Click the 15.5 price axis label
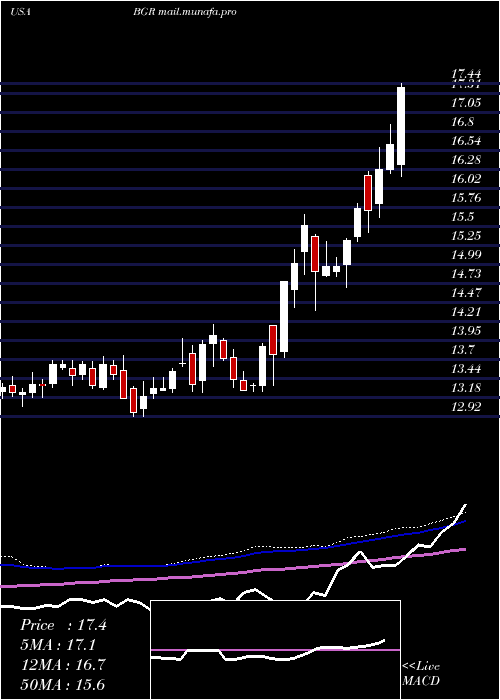Image resolution: width=500 pixels, height=700 pixels. [462, 217]
